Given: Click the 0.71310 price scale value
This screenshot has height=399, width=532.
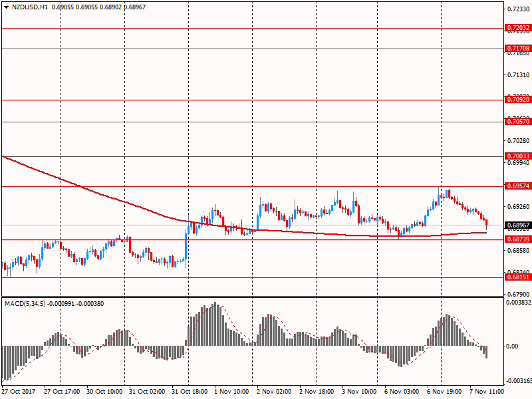Looking at the screenshot, I should point(519,75).
